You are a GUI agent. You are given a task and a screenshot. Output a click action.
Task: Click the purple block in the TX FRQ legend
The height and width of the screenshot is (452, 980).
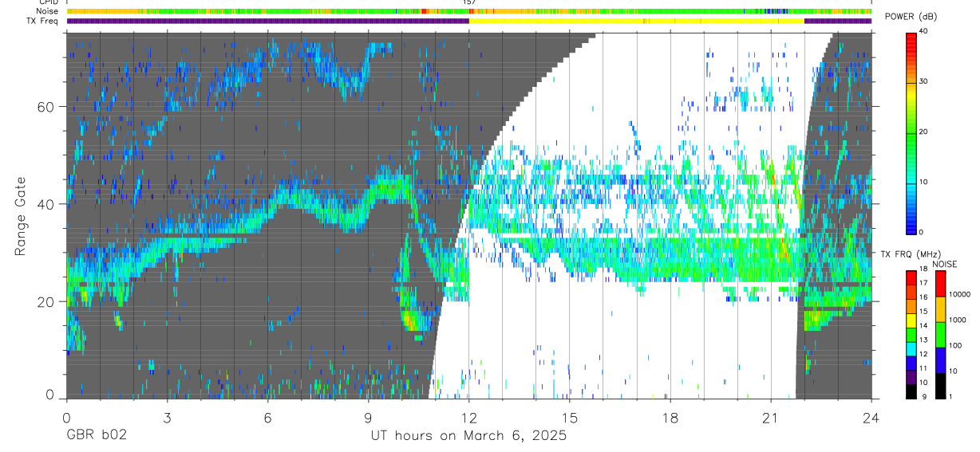pos(911,378)
